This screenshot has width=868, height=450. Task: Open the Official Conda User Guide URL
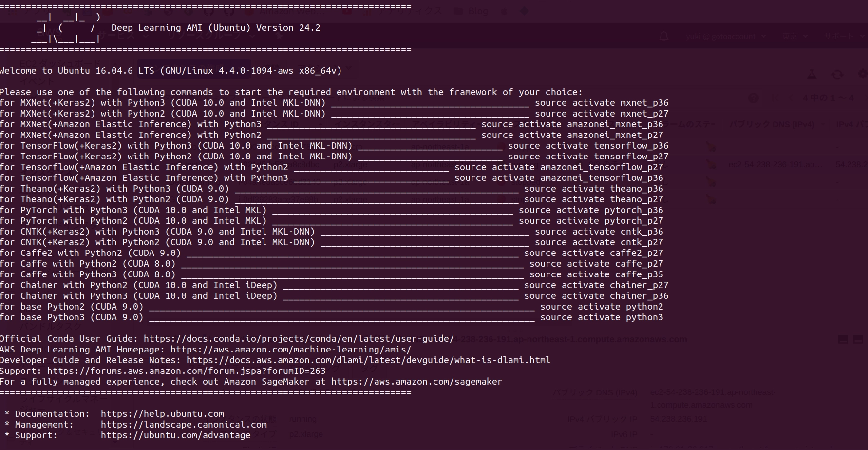[x=299, y=339]
